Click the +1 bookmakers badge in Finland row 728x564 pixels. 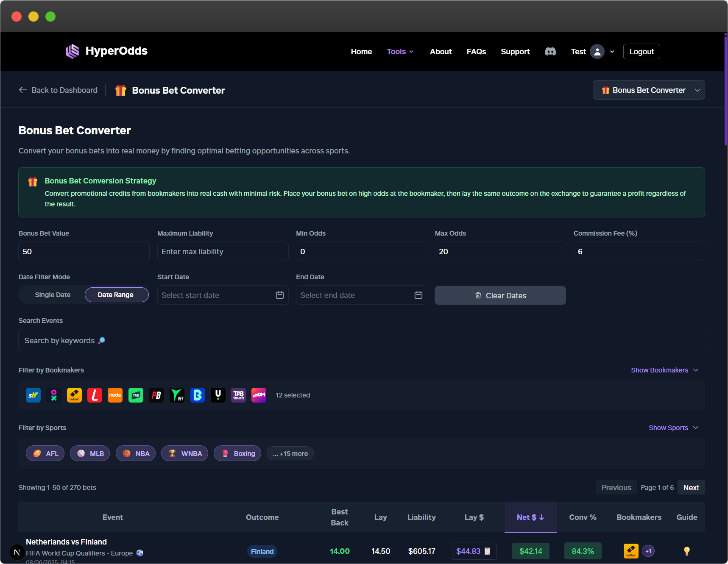[648, 551]
